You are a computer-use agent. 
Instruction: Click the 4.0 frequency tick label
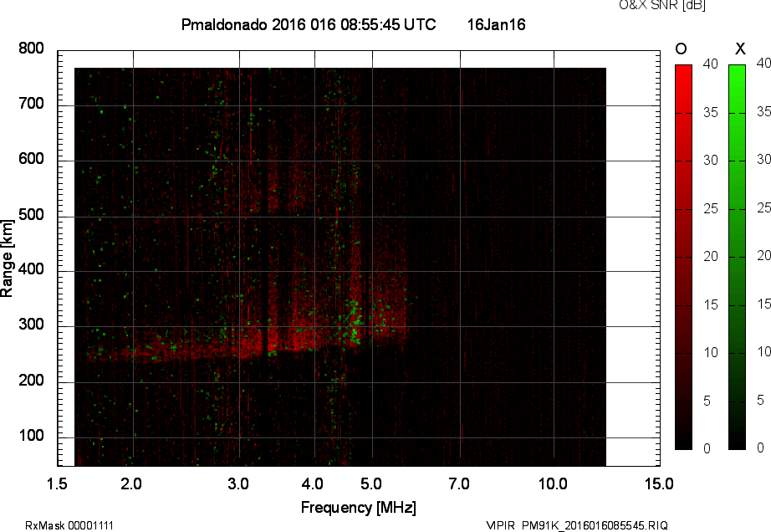313,483
